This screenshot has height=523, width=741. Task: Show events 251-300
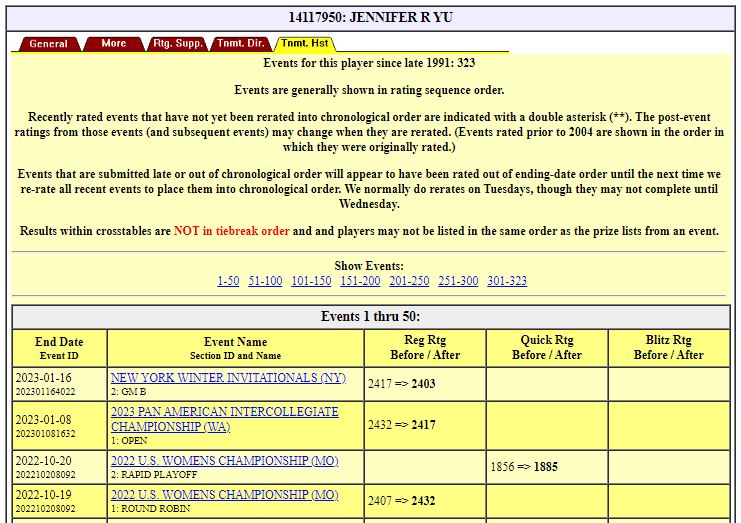click(458, 281)
